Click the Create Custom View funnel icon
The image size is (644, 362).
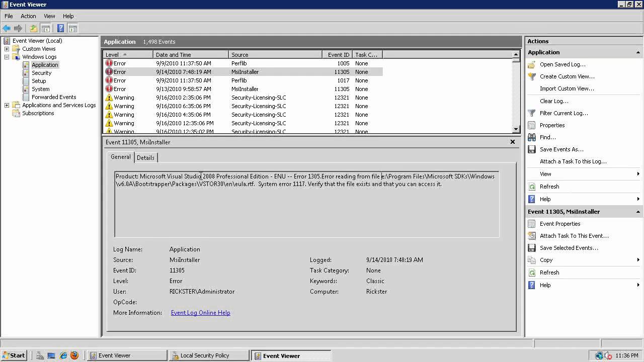click(532, 76)
